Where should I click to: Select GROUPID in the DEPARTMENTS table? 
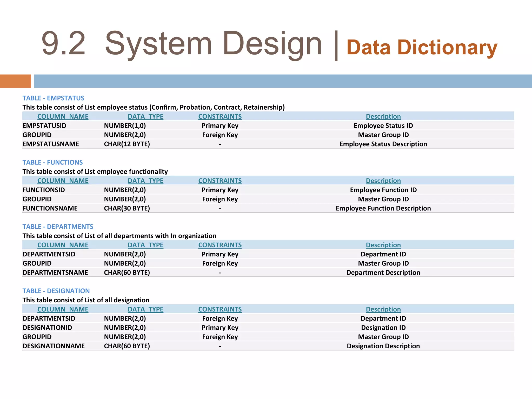[37, 263]
